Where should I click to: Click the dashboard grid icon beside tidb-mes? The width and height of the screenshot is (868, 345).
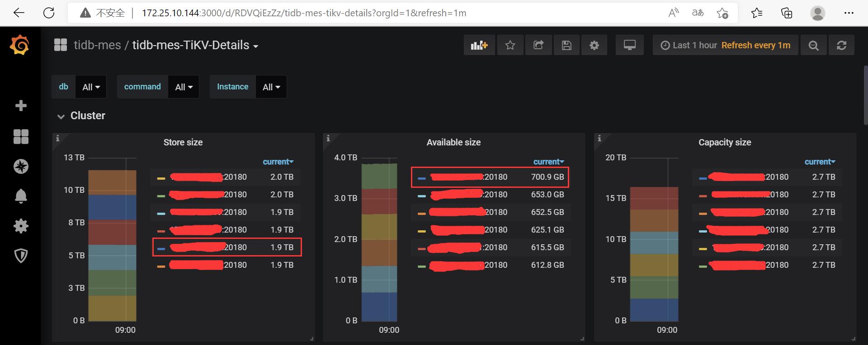pyautogui.click(x=61, y=45)
